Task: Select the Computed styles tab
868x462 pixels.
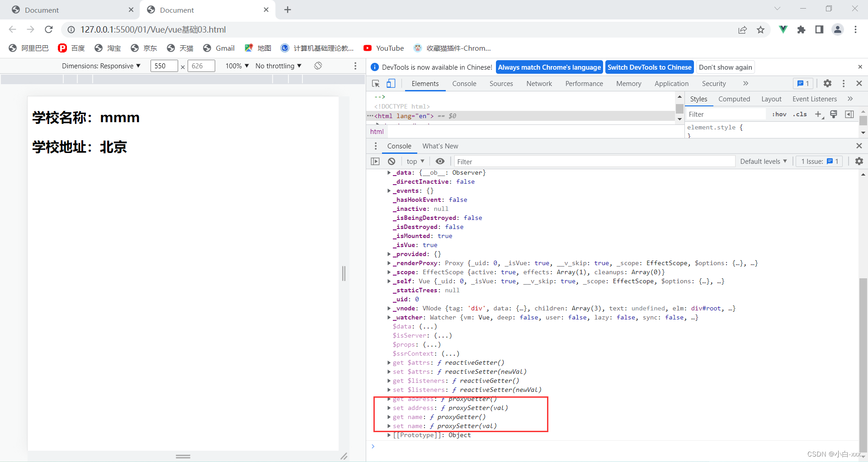Action: tap(734, 99)
